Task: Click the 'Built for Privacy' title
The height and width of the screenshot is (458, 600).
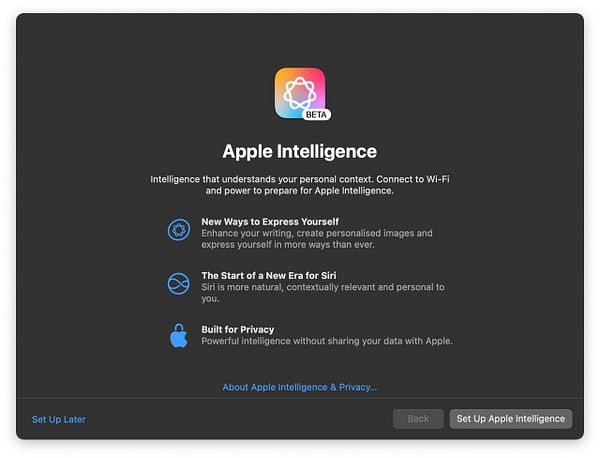Action: click(238, 329)
